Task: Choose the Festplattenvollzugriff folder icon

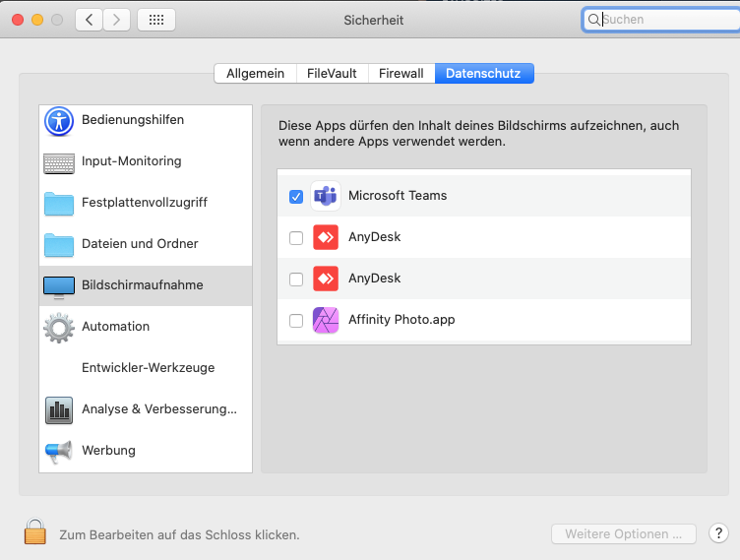Action: click(59, 204)
